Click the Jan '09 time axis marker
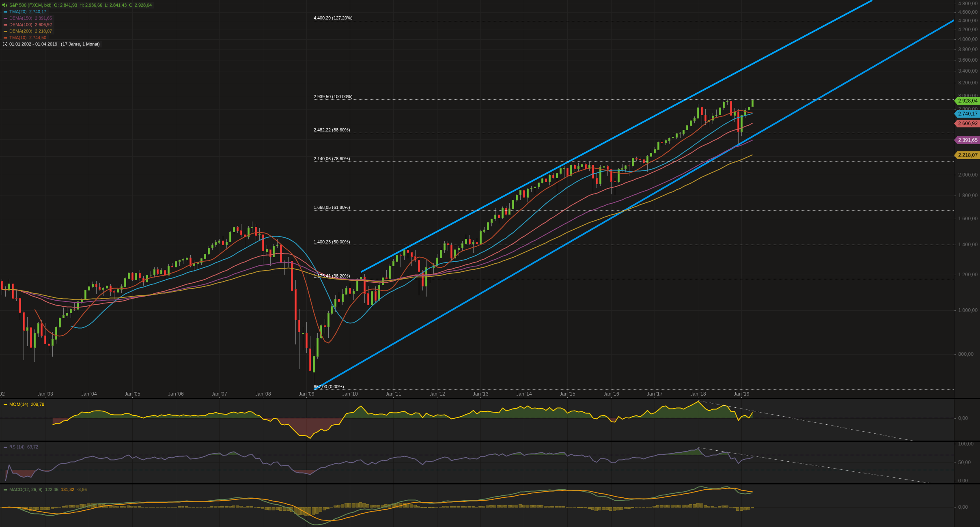980x527 pixels. tap(306, 394)
